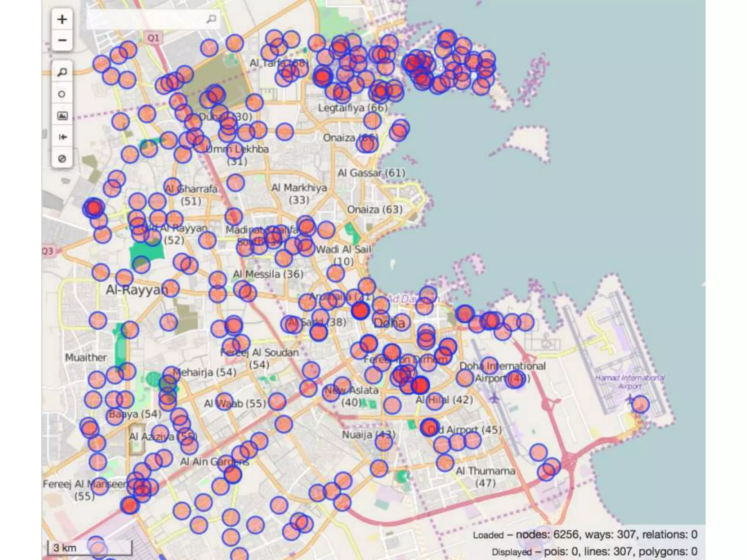Click the marker below the Wadi Al Sail (10) label
The image size is (747, 560).
(x=335, y=273)
